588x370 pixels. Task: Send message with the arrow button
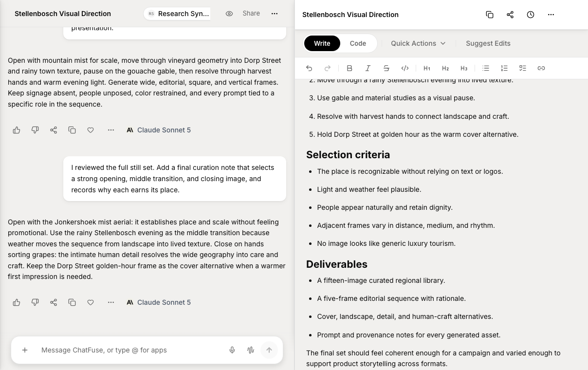pyautogui.click(x=269, y=350)
